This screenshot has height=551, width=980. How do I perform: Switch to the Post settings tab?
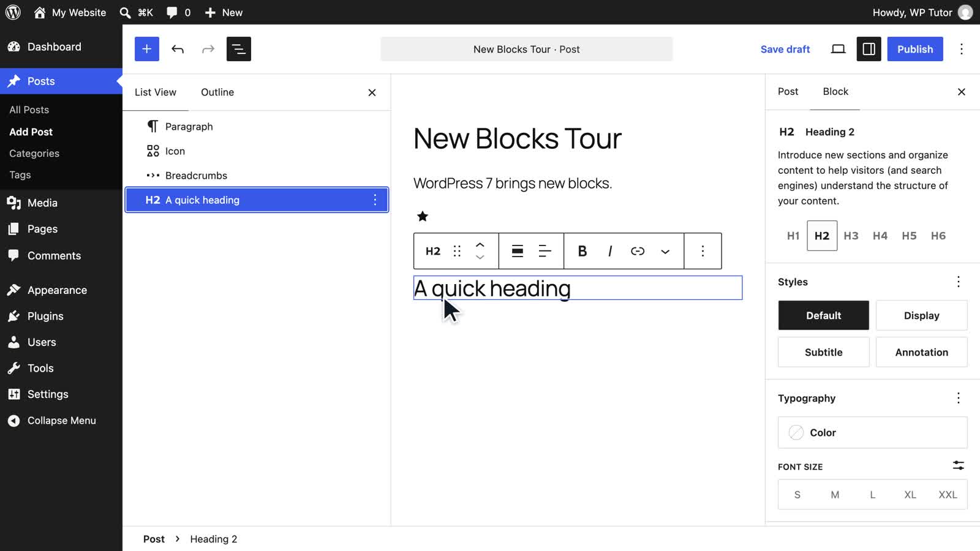[788, 91]
